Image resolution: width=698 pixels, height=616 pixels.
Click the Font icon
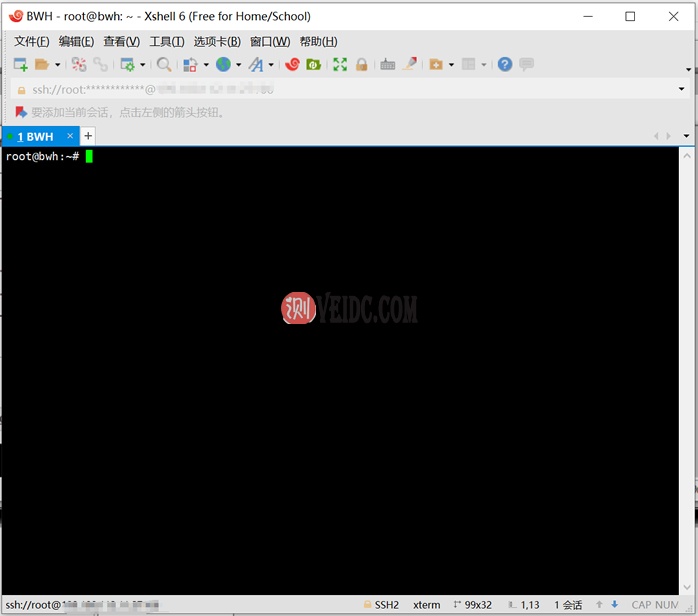[x=256, y=65]
